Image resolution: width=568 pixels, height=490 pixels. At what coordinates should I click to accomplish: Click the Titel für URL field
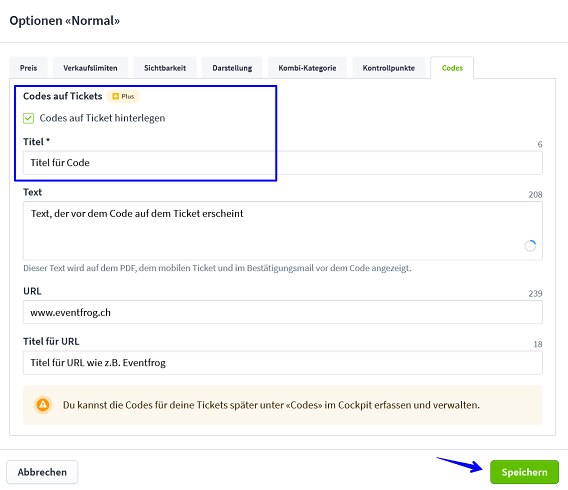pyautogui.click(x=283, y=363)
